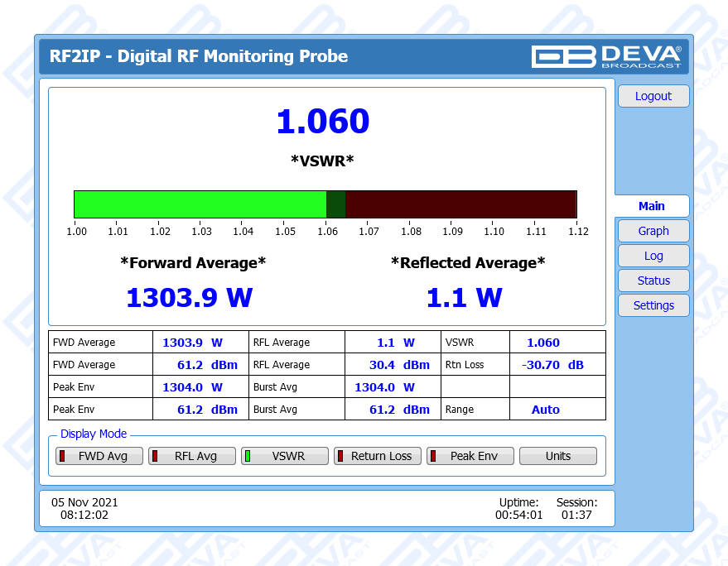Open the Main tab
The height and width of the screenshot is (566, 728).
(x=652, y=206)
